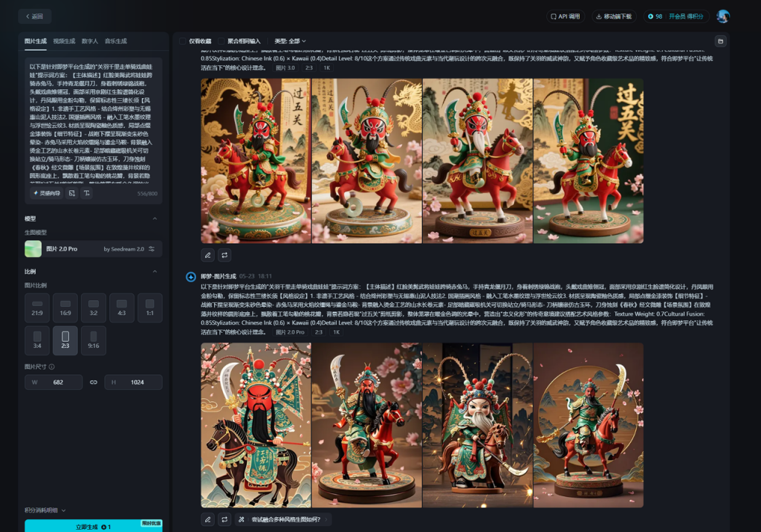Click the 图片 3.0 model tag
Image resolution: width=761 pixels, height=532 pixels.
[x=285, y=68]
